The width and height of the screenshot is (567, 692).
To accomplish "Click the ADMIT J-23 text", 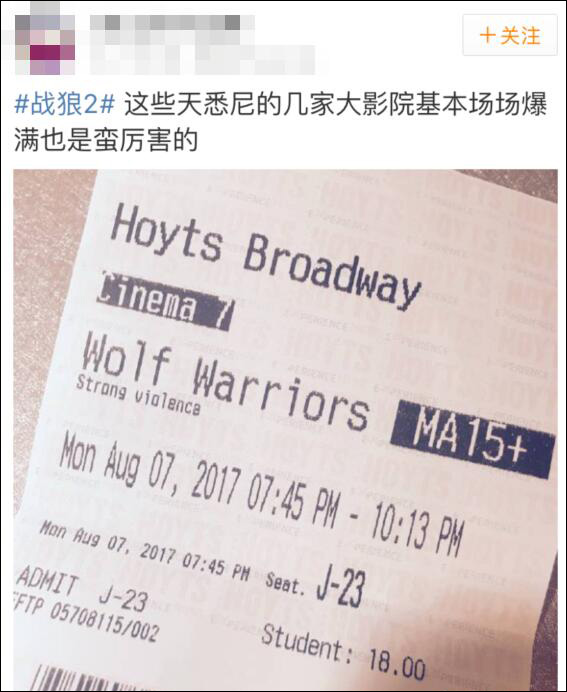I will (82, 589).
